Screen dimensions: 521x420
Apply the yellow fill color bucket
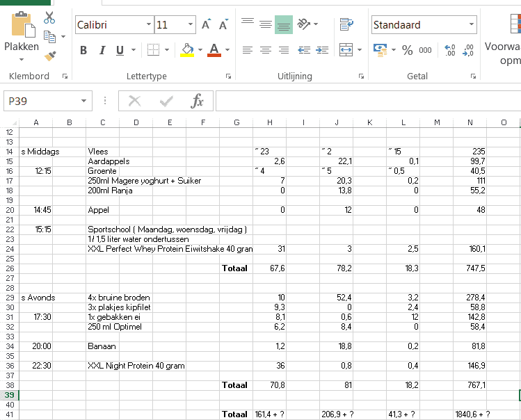pyautogui.click(x=187, y=50)
